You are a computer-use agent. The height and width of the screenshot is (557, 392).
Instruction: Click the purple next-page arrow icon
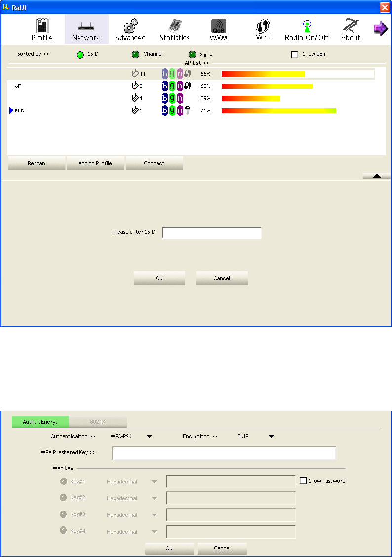coord(380,29)
